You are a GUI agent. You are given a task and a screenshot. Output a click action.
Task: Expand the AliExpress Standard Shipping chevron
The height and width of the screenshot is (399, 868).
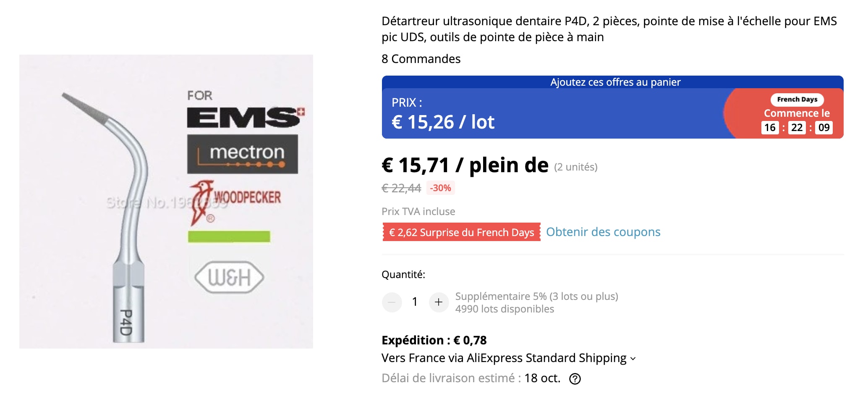tap(633, 359)
